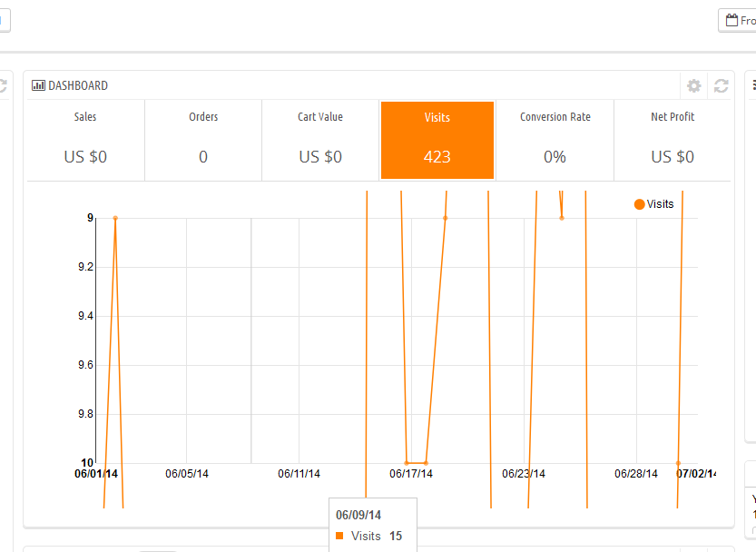Click the Visits legend label
Image resolution: width=756 pixels, height=552 pixels.
[x=660, y=204]
